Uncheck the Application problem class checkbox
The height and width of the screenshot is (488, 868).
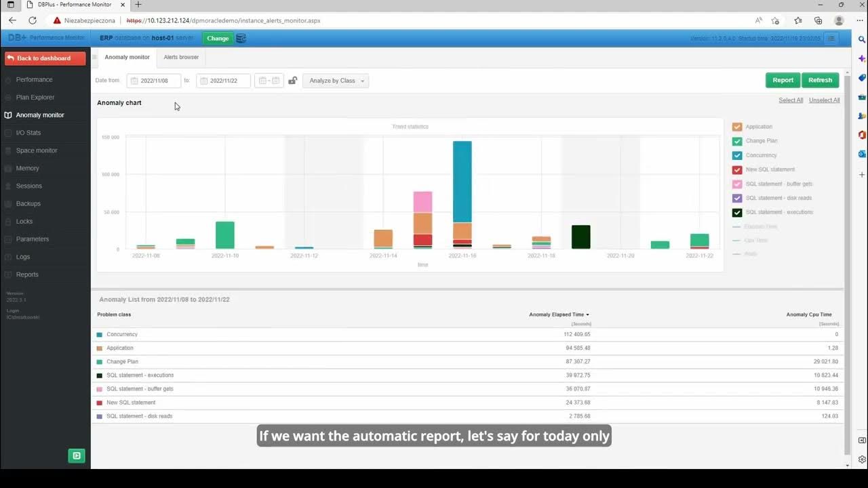pyautogui.click(x=736, y=126)
